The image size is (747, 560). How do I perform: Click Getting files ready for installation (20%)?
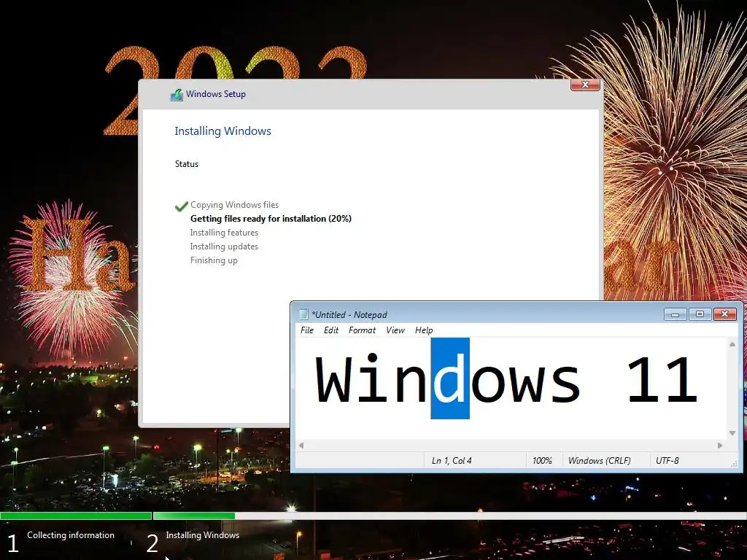click(271, 219)
